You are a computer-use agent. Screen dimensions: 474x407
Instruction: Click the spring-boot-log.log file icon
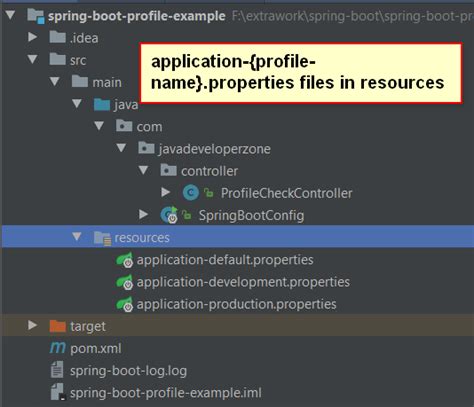coord(57,370)
